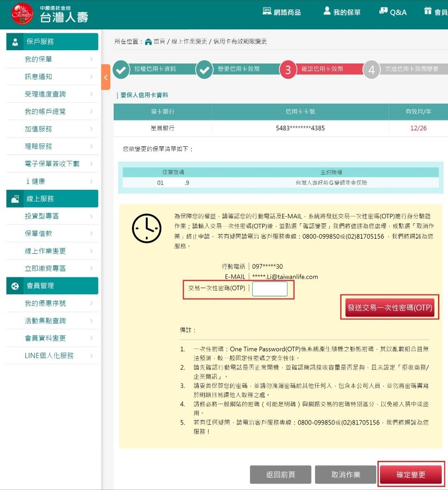
Task: Open 我的優惠序號 in the sidebar
Action: click(52, 303)
